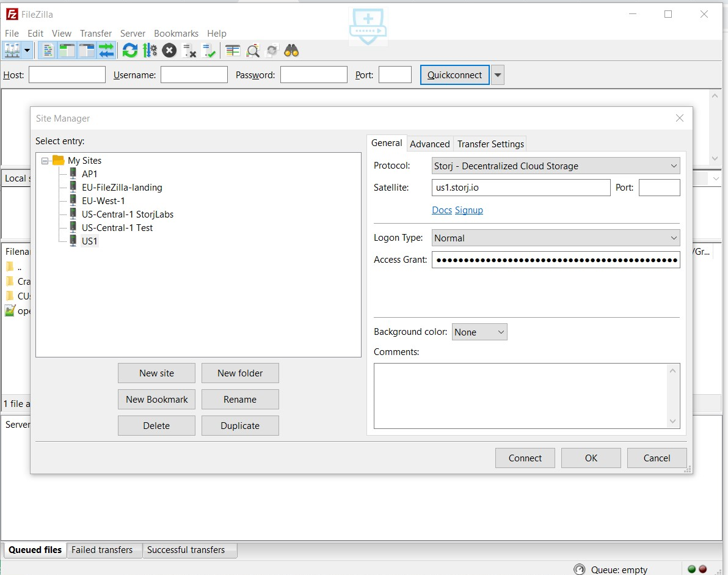
Task: Collapse the My Sites tree node
Action: tap(45, 161)
